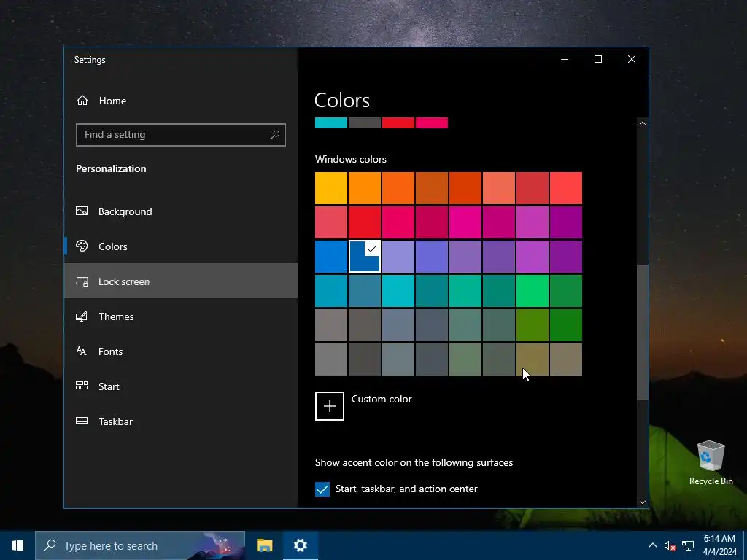Click the Fonts icon in sidebar
Screen dimensions: 747x560
[x=82, y=351]
